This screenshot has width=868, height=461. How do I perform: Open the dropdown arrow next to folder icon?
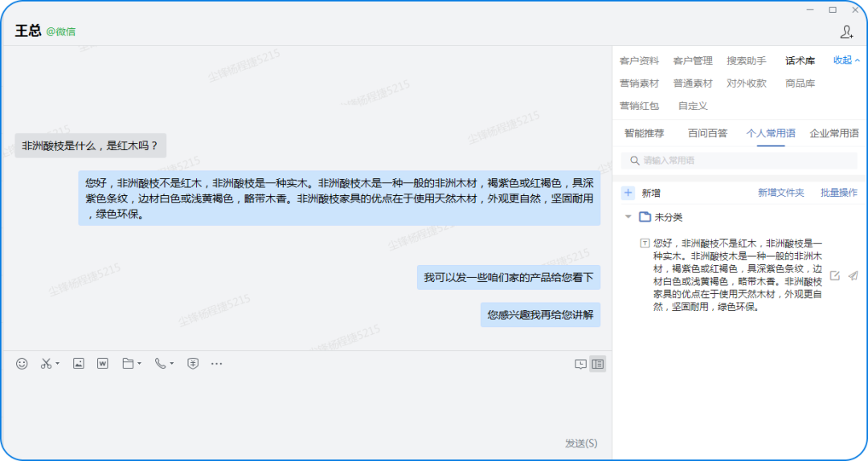coord(139,365)
